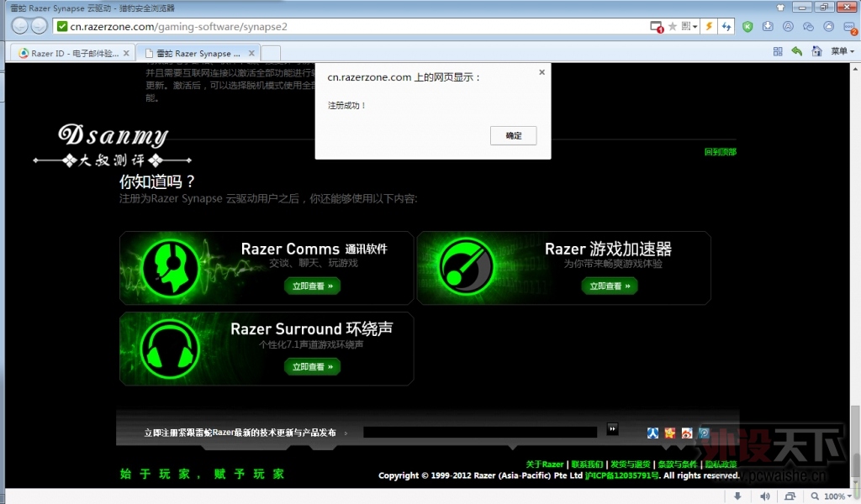Open a new tab with the blank tab button
The width and height of the screenshot is (861, 504).
point(271,53)
